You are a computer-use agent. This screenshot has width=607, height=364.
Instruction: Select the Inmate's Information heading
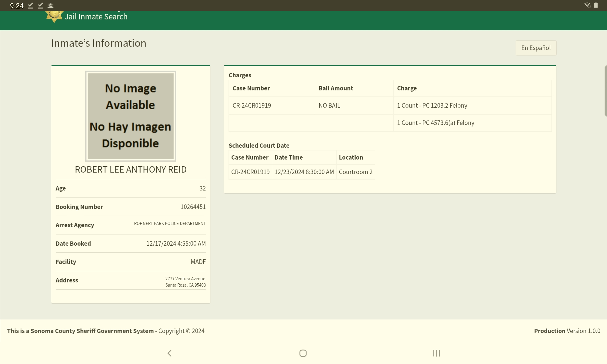click(x=99, y=43)
